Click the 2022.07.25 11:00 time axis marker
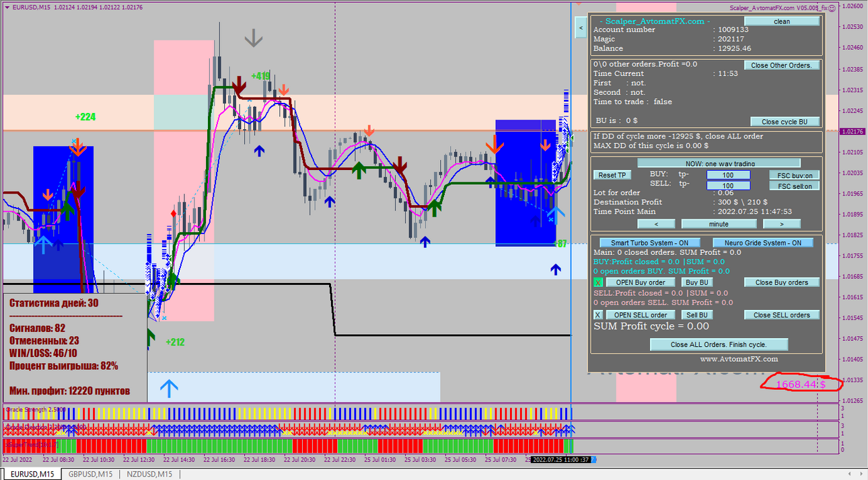 (x=561, y=460)
